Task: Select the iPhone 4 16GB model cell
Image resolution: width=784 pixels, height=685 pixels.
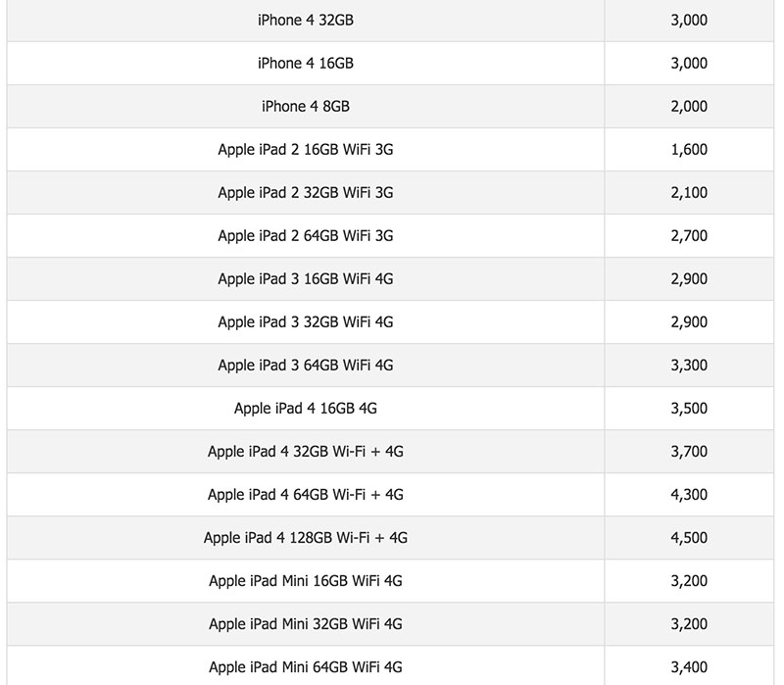Action: point(305,63)
